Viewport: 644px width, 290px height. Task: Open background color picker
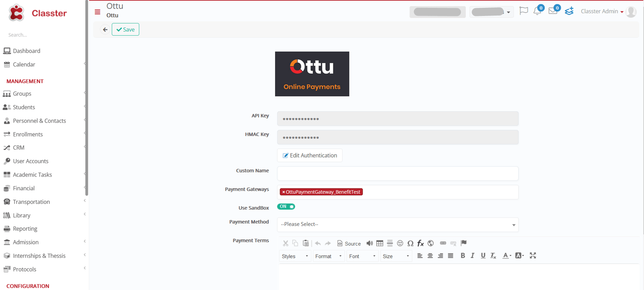(x=520, y=256)
